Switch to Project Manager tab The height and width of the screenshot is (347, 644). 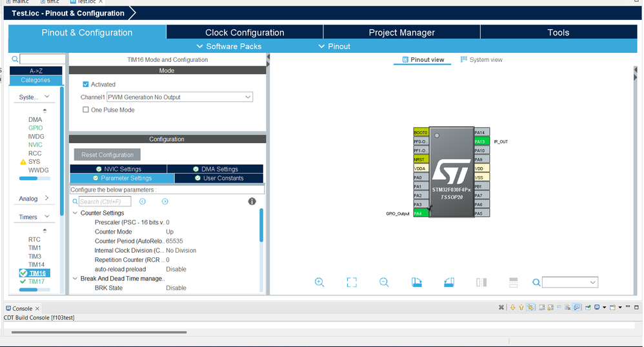click(x=401, y=32)
